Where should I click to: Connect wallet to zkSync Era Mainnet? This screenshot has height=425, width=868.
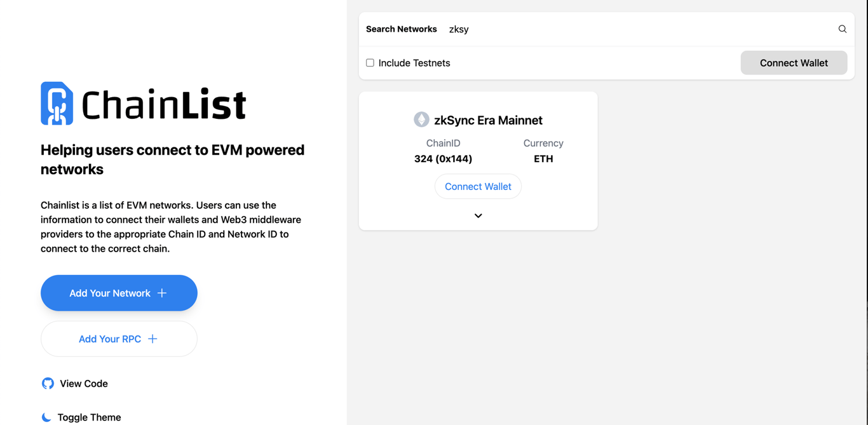click(x=478, y=186)
